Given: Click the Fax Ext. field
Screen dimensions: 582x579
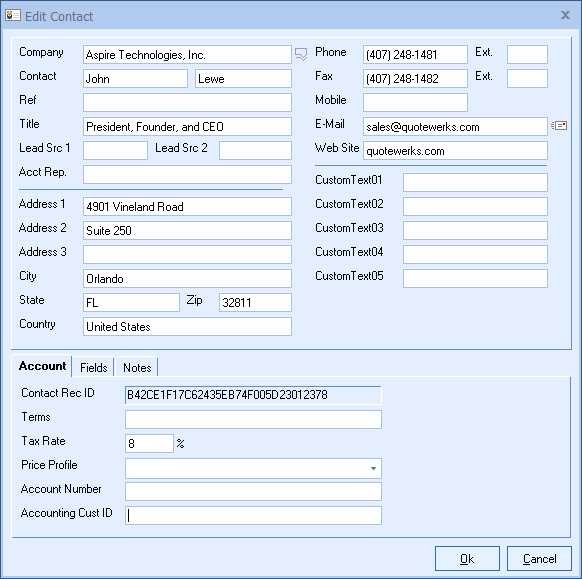Looking at the screenshot, I should 527,79.
